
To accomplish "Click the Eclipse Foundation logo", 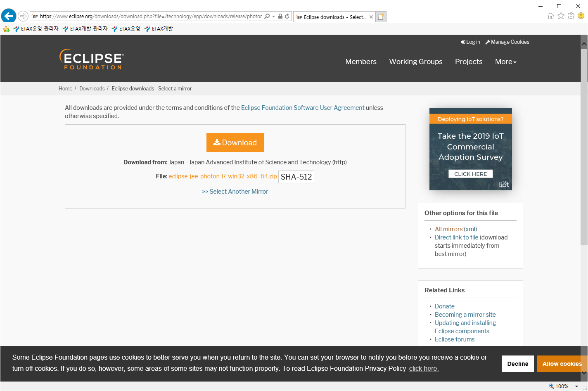I will pos(91,59).
